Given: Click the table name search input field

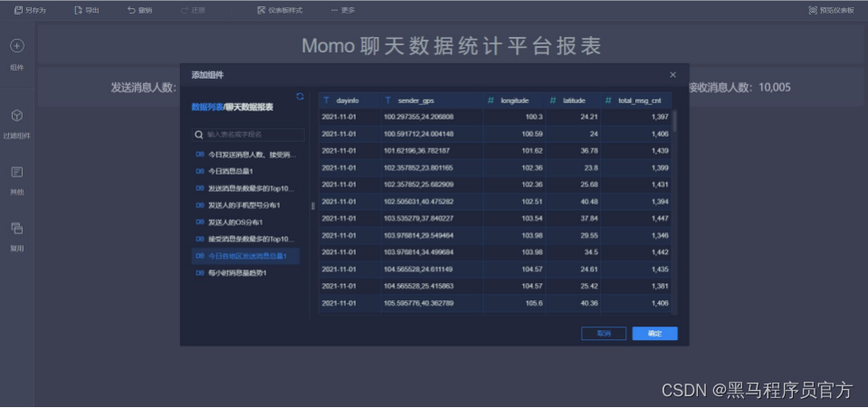Looking at the screenshot, I should [x=248, y=135].
